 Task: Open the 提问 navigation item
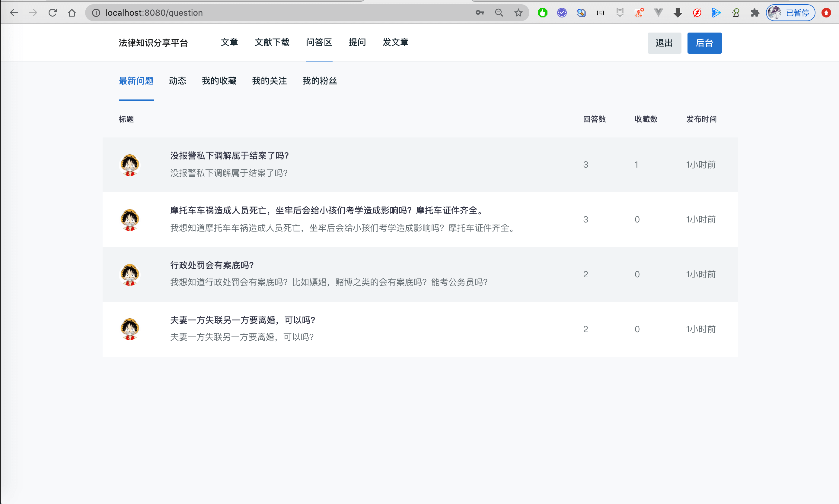[x=357, y=43]
